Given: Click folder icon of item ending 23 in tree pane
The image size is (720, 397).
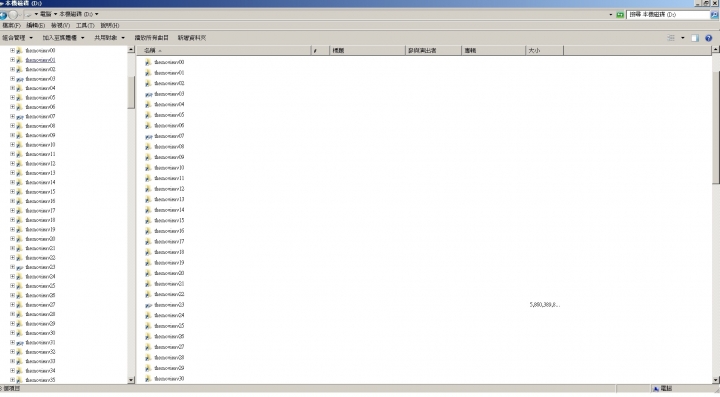Looking at the screenshot, I should pyautogui.click(x=19, y=267).
